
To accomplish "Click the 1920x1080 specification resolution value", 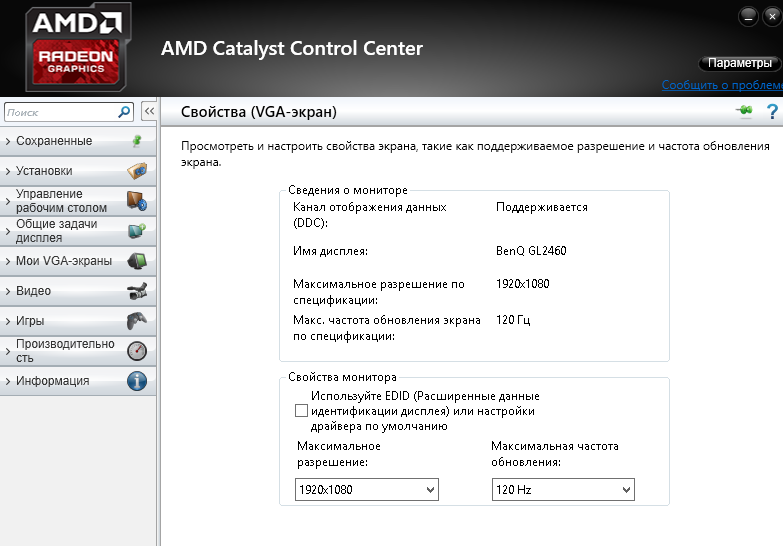I will point(522,284).
